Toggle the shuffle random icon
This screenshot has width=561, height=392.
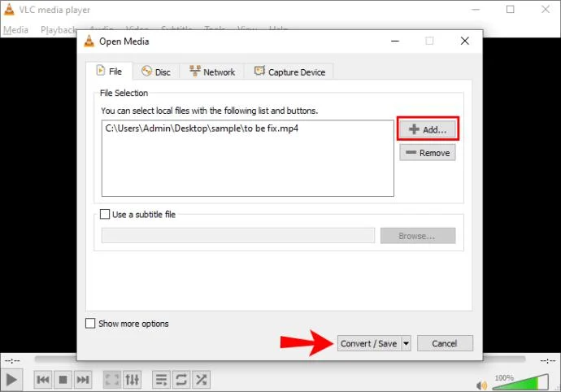(x=201, y=380)
